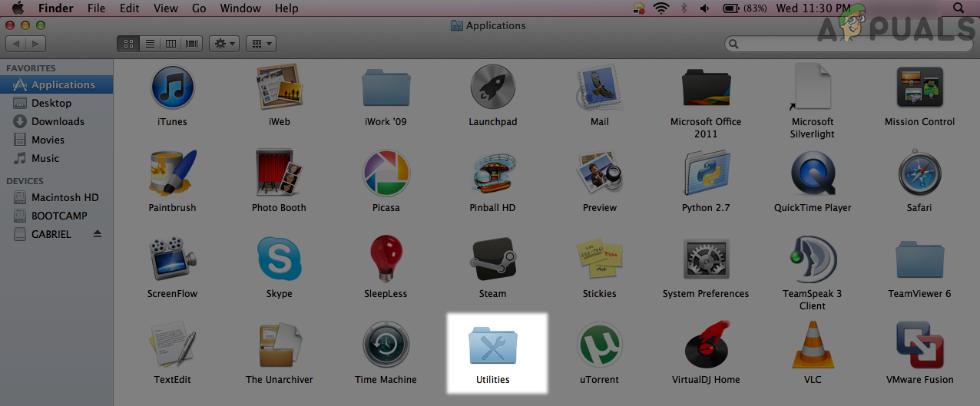Select Desktop in the sidebar

(57, 103)
